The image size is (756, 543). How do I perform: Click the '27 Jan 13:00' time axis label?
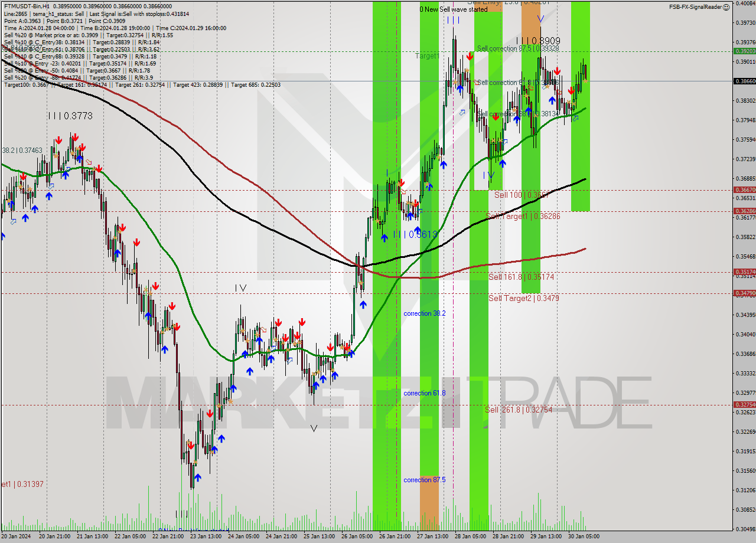point(432,537)
